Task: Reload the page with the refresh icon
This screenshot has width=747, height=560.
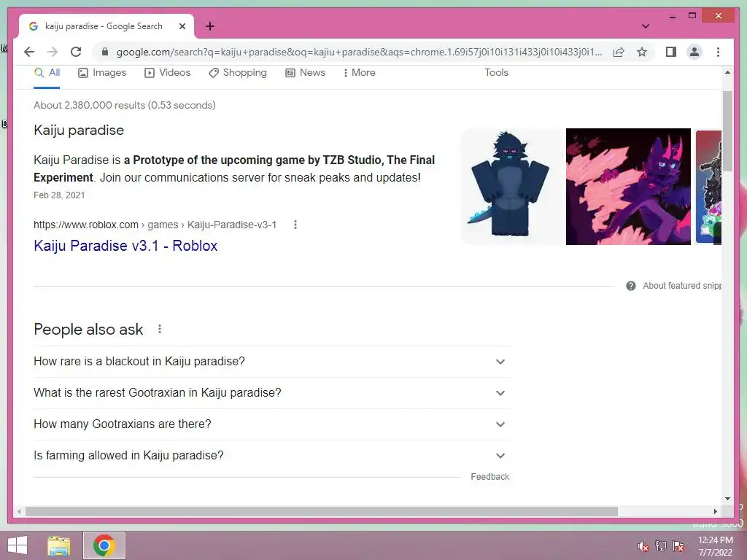Action: point(76,52)
